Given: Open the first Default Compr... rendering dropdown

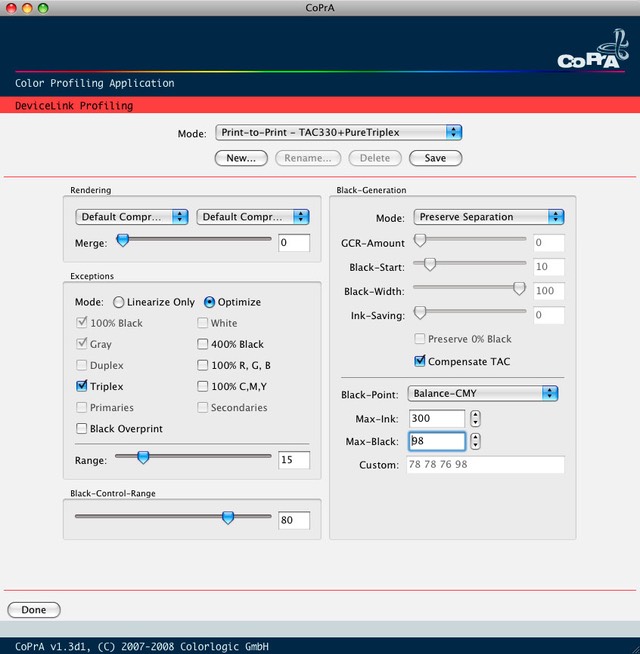Looking at the screenshot, I should [x=132, y=217].
